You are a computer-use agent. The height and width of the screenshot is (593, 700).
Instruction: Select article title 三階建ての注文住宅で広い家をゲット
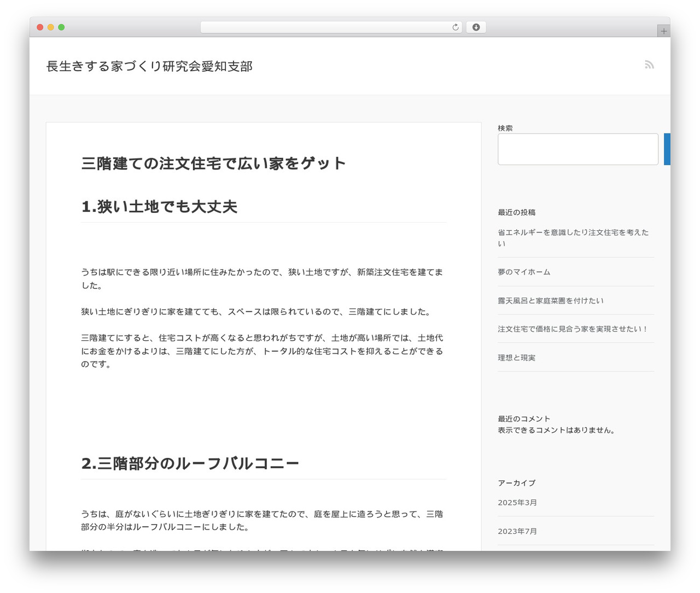tap(214, 163)
